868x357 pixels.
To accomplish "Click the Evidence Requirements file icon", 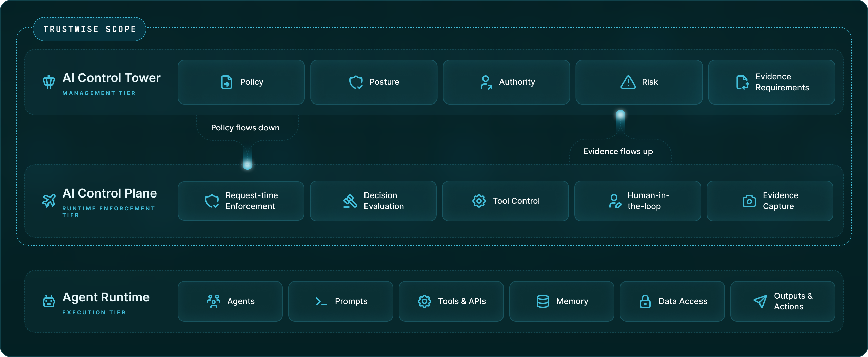I will coord(743,82).
